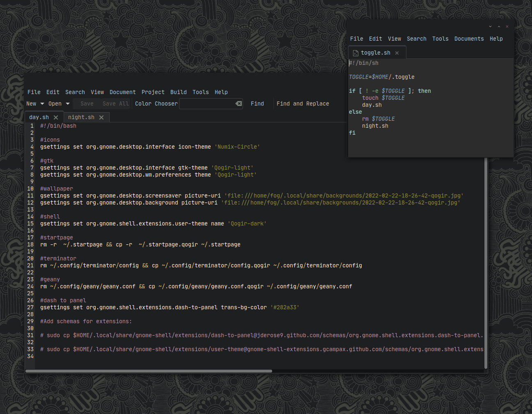Focus the toolbar search input field
This screenshot has width=532, height=414.
[x=207, y=103]
